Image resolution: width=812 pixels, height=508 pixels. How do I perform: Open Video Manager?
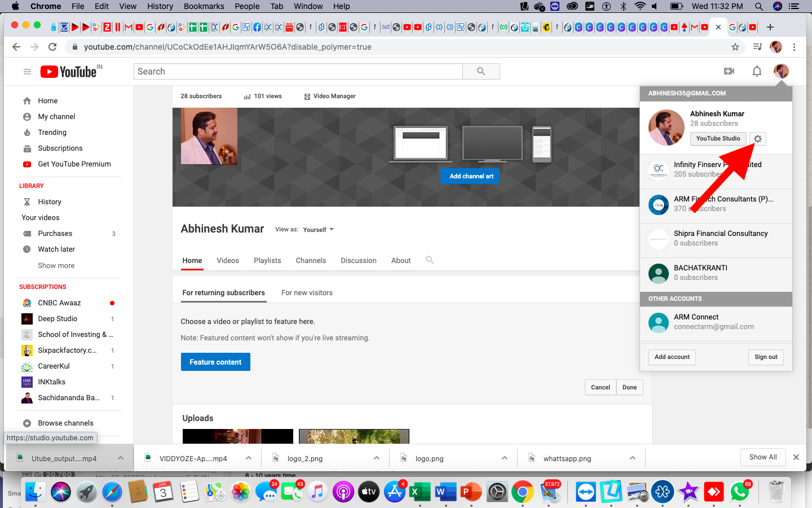[x=330, y=97]
